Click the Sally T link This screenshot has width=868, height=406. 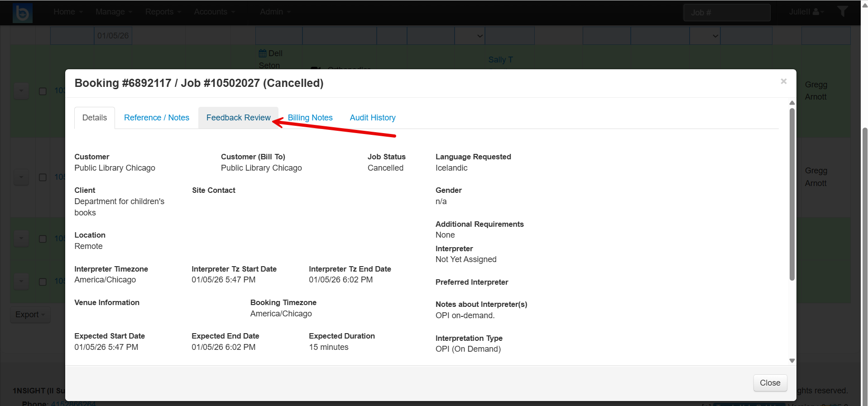(500, 60)
